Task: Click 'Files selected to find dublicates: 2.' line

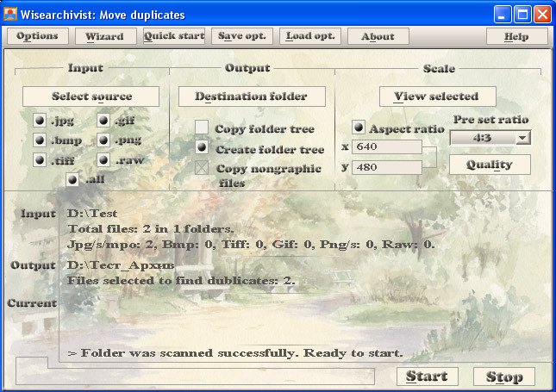Action: [181, 281]
